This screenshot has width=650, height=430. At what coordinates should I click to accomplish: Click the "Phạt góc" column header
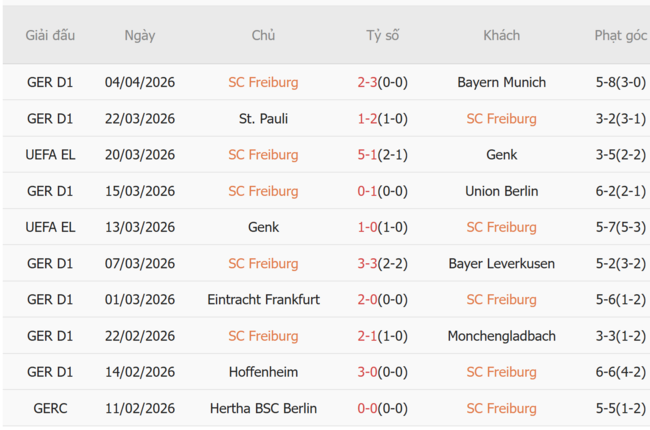click(x=620, y=35)
